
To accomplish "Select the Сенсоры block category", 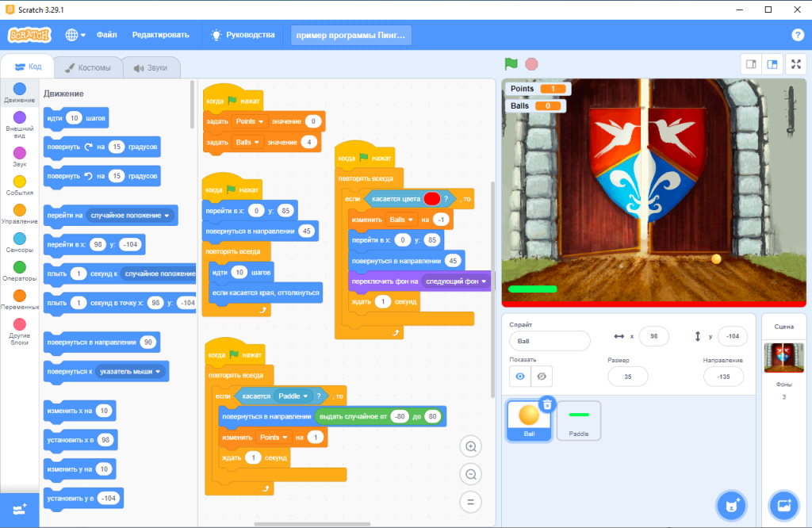I will pyautogui.click(x=19, y=242).
